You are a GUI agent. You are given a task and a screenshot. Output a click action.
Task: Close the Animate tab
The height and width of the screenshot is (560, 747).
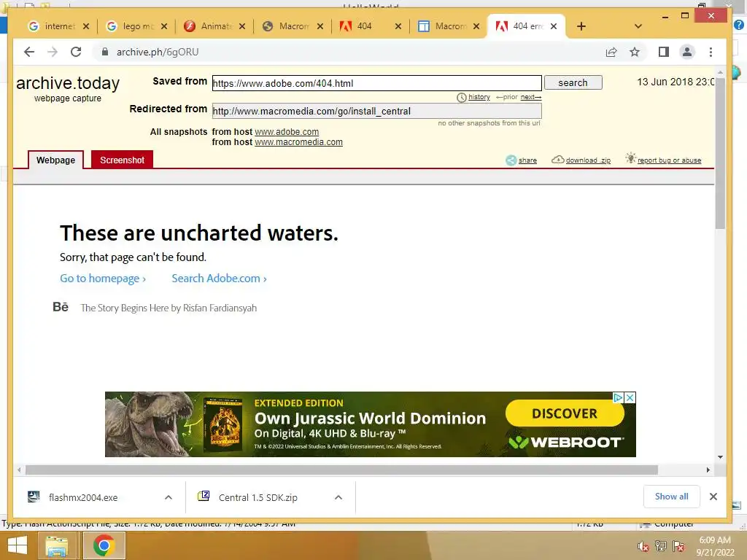(242, 26)
